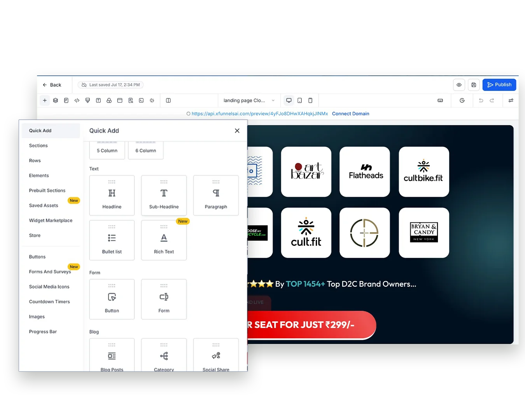The image size is (525, 420).
Task: Select the art bazar logo card
Action: (x=306, y=171)
